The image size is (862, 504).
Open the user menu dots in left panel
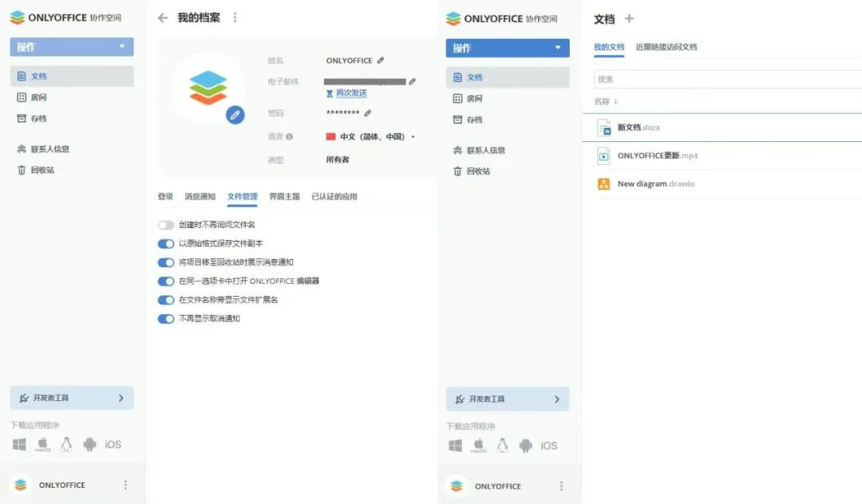[x=125, y=485]
